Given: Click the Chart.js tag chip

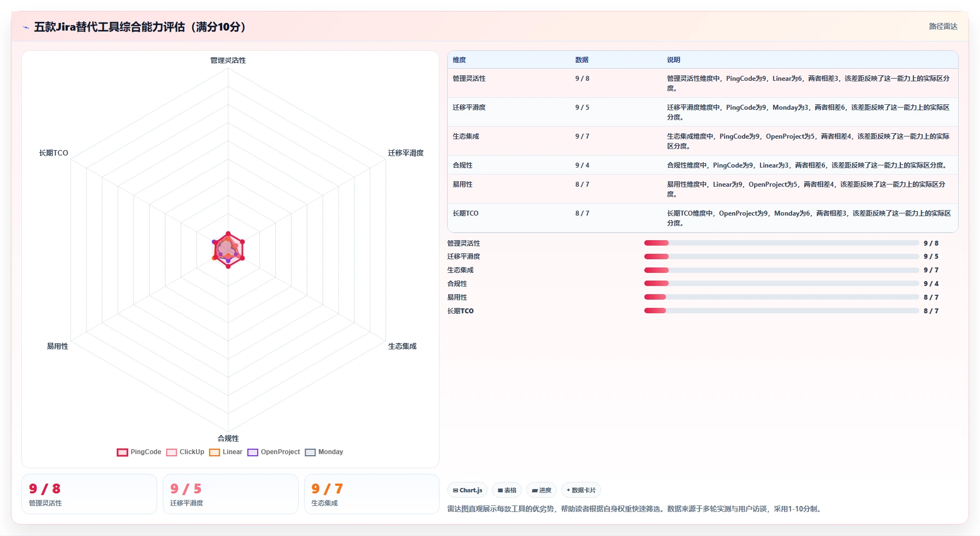Looking at the screenshot, I should coord(468,490).
